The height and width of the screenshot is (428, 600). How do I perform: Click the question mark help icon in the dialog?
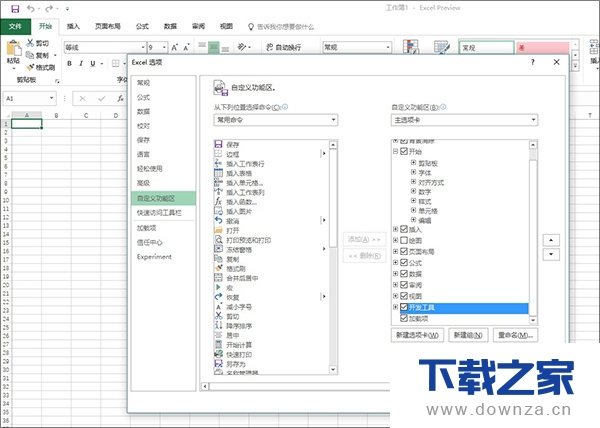tap(533, 62)
